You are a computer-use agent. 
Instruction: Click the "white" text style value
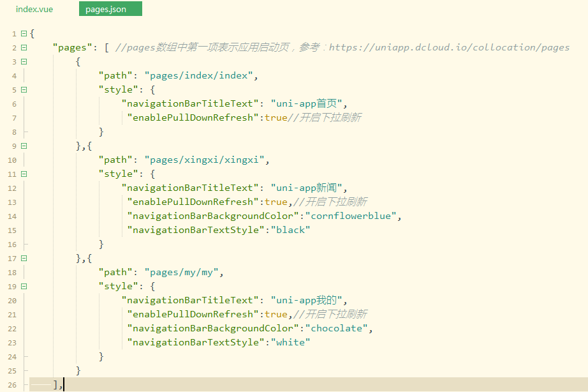click(x=291, y=342)
